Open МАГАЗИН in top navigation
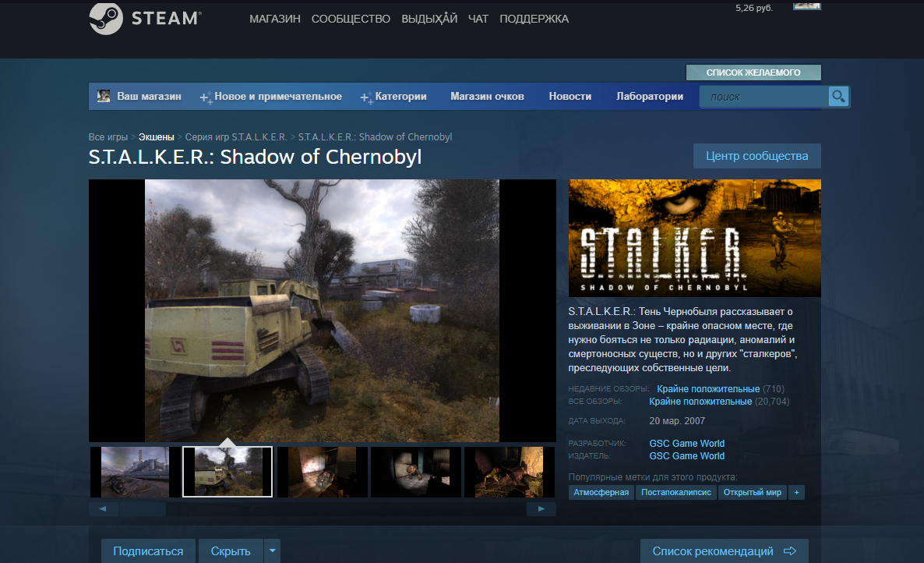 click(x=274, y=19)
